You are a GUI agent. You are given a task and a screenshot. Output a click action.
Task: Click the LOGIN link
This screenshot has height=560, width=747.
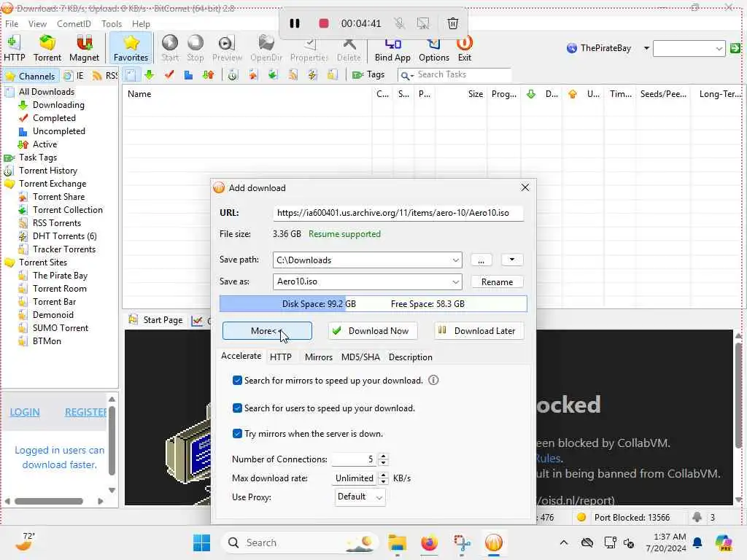(25, 413)
